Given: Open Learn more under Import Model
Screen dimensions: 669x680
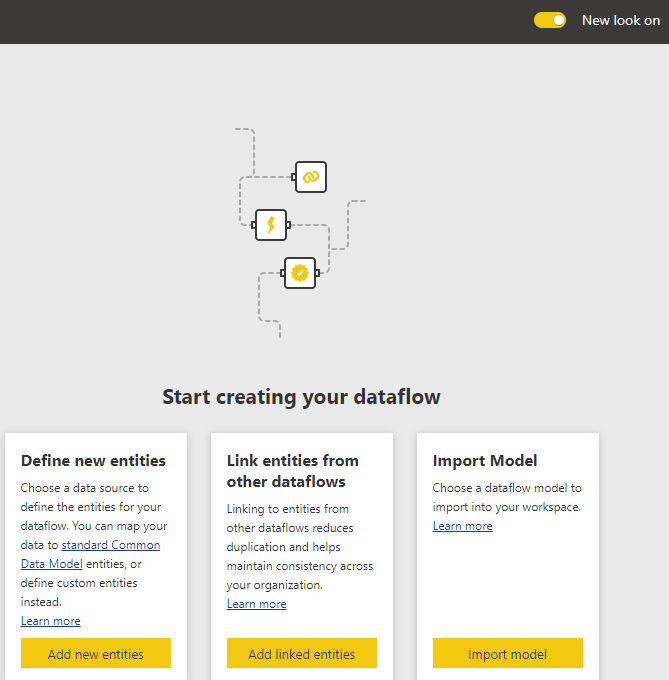Looking at the screenshot, I should pyautogui.click(x=462, y=526).
